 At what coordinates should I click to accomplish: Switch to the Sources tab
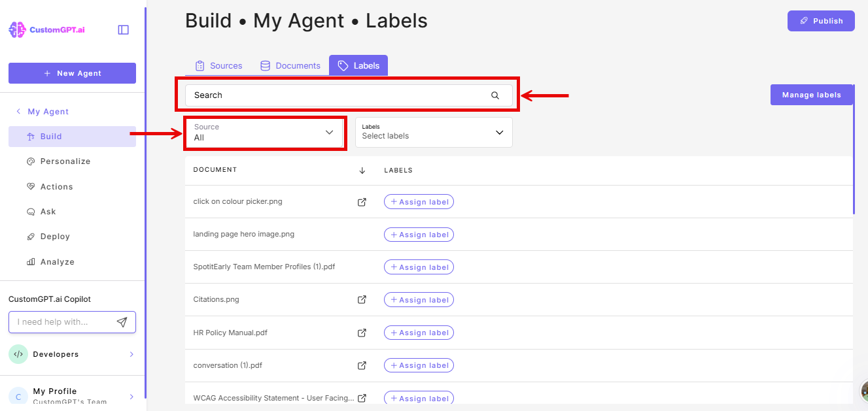click(219, 65)
